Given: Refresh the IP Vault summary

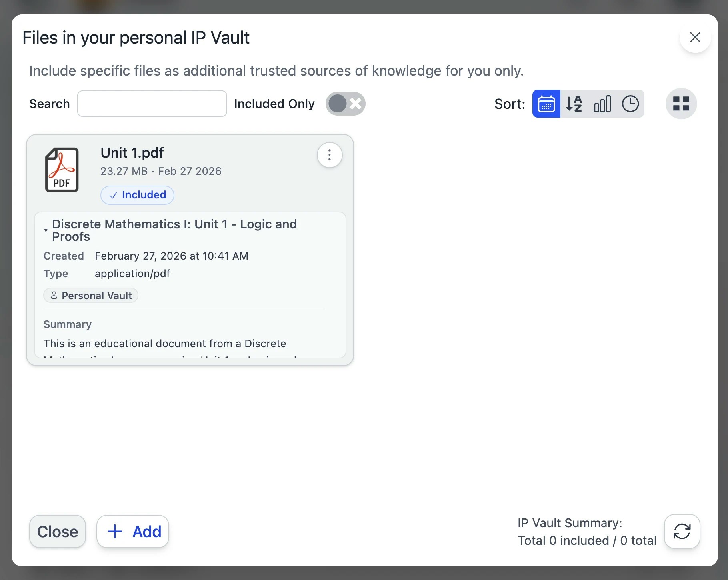Looking at the screenshot, I should [x=682, y=532].
